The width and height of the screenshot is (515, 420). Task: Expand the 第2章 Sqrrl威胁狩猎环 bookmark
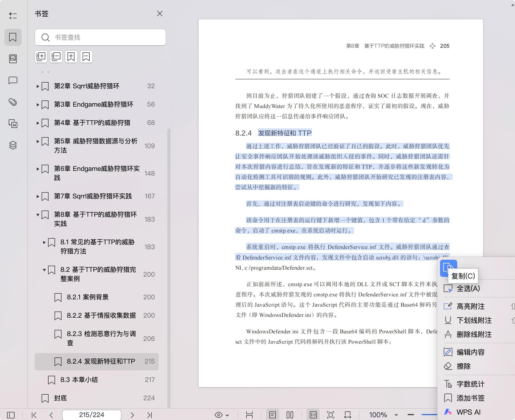(38, 86)
